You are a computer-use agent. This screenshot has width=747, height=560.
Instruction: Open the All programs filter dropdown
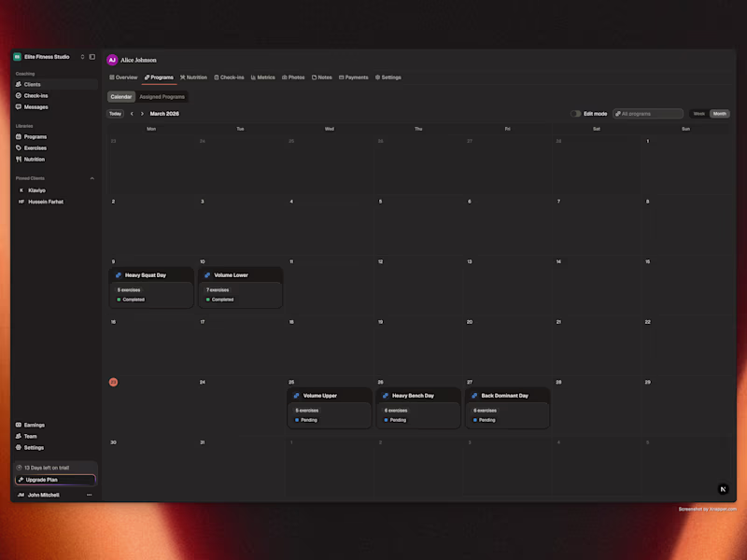click(648, 113)
